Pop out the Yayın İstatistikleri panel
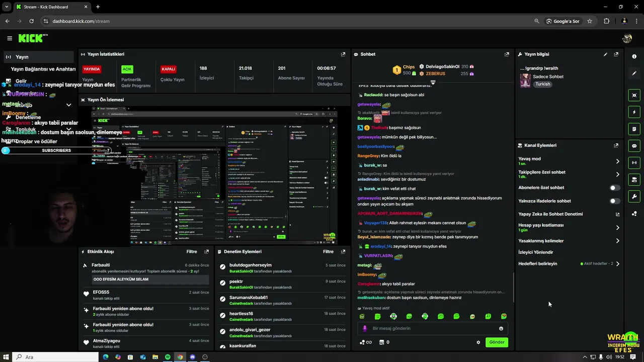Viewport: 644px width, 362px height. (x=343, y=54)
